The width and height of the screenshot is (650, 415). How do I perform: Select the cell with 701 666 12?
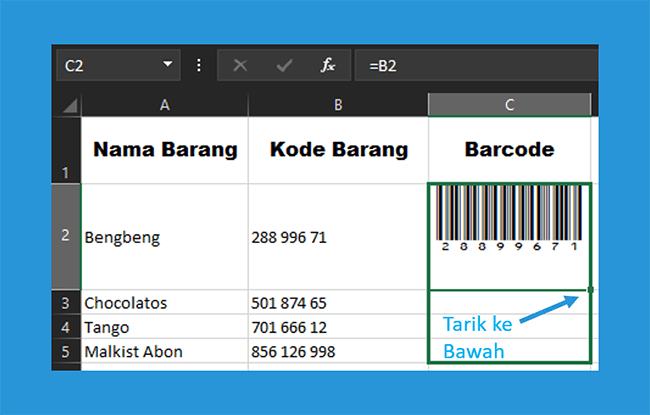[338, 327]
